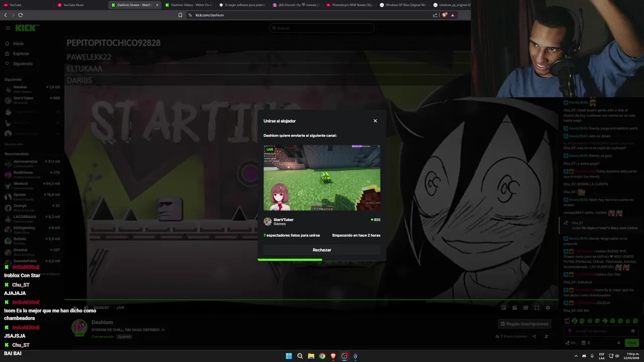
Task: Open Siguiendo in sidebar
Action: (x=23, y=64)
